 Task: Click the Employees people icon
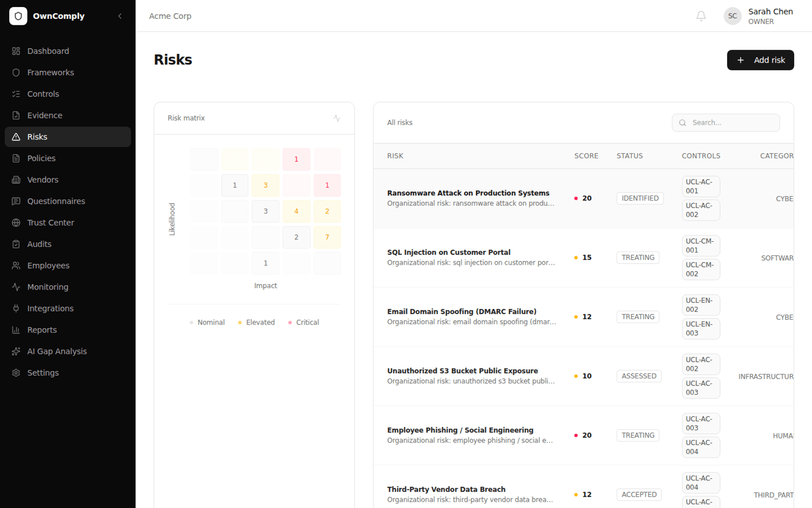(16, 266)
